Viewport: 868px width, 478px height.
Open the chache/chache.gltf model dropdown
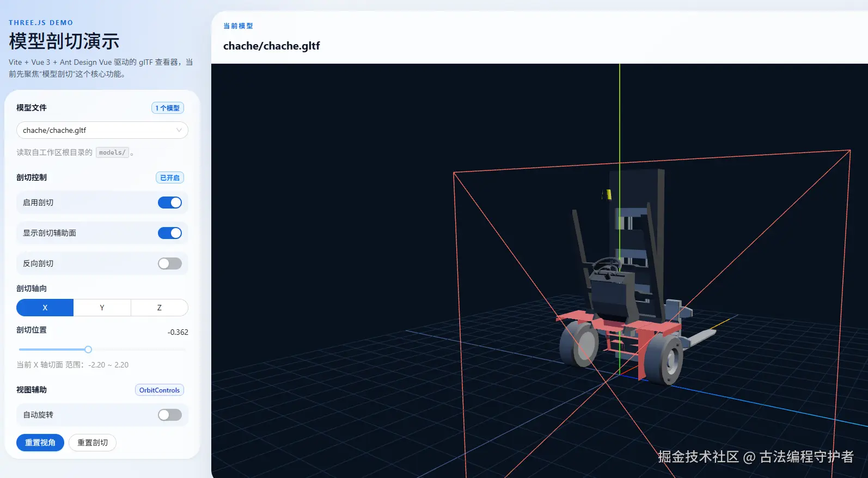click(x=98, y=130)
